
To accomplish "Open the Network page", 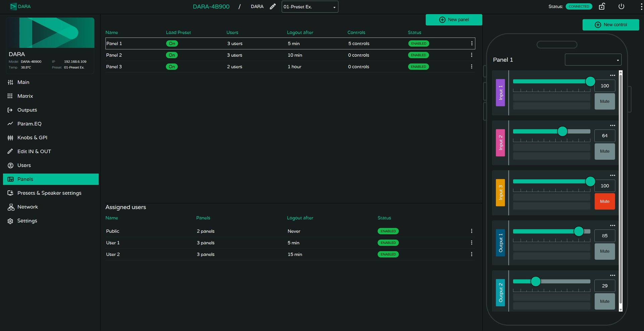I will [x=51, y=207].
